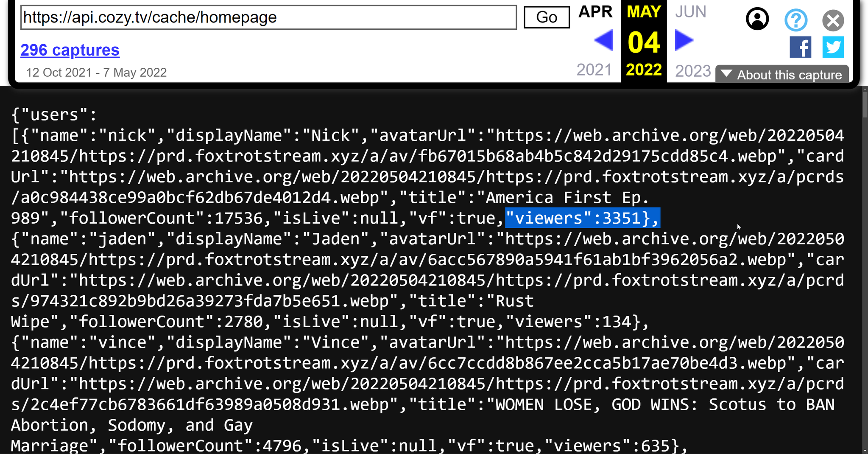Click the scrollbar down arrow
The width and height of the screenshot is (868, 454).
click(865, 450)
